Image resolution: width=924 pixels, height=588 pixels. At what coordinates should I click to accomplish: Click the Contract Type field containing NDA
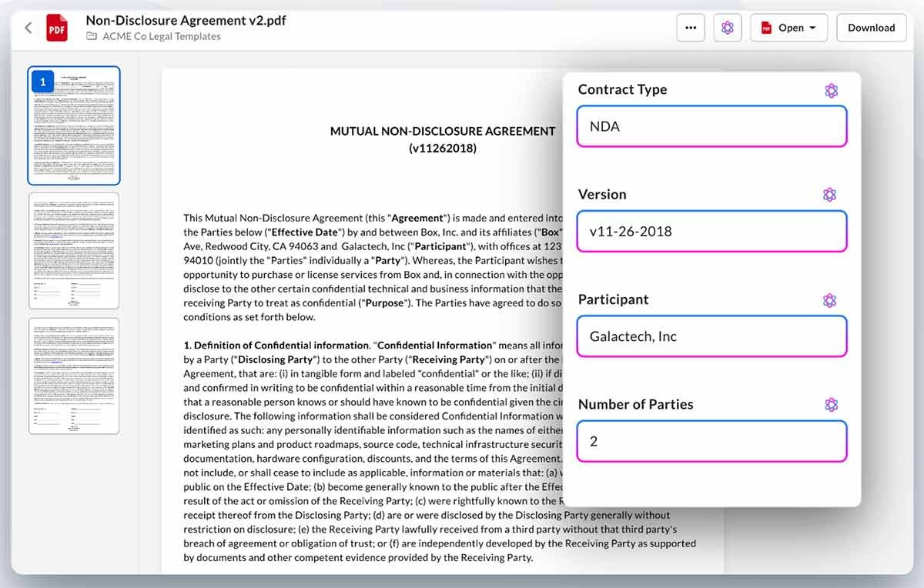tap(711, 126)
